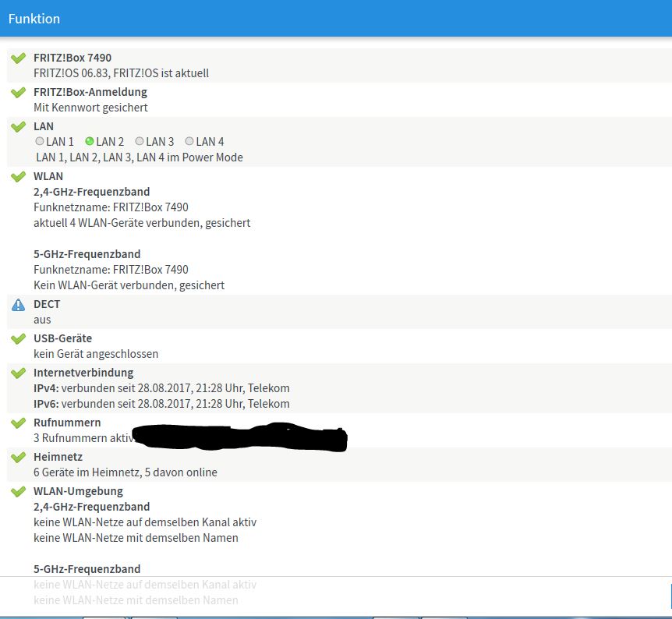672x619 pixels.
Task: Click the '5-GHz-Frequenzband' label under WLAN
Action: [87, 254]
